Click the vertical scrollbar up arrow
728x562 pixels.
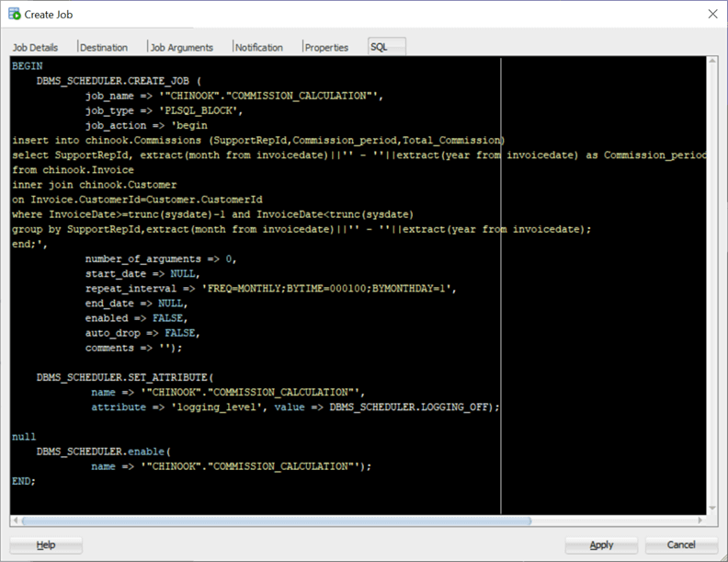(x=712, y=61)
